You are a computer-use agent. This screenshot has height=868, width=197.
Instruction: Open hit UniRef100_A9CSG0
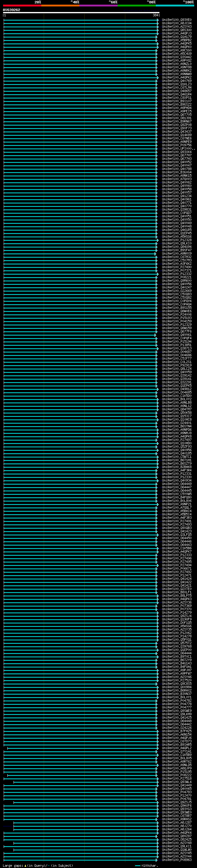click(177, 50)
